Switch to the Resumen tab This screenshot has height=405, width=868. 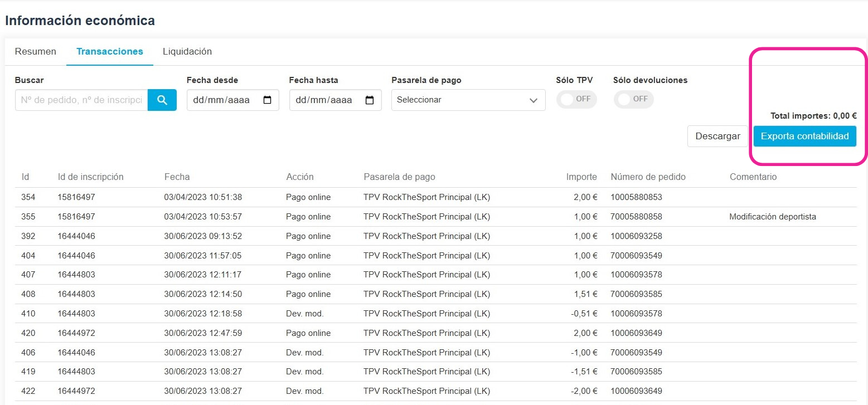point(36,51)
